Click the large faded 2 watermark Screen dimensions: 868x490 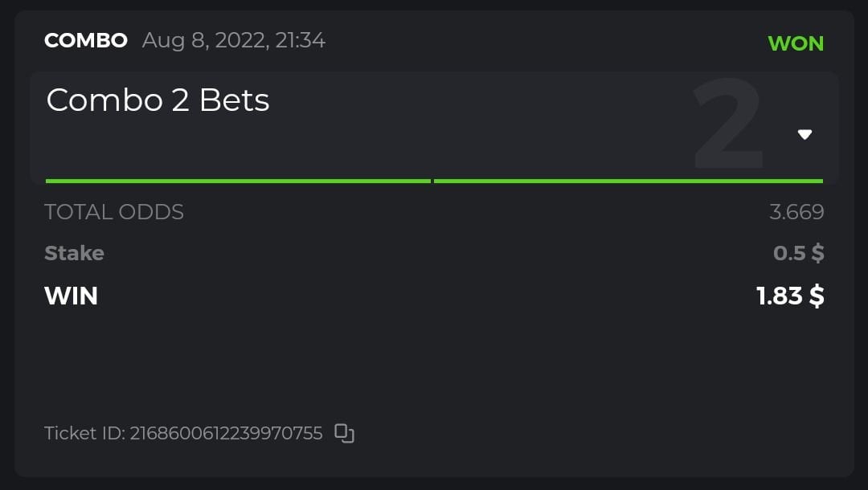(x=727, y=125)
